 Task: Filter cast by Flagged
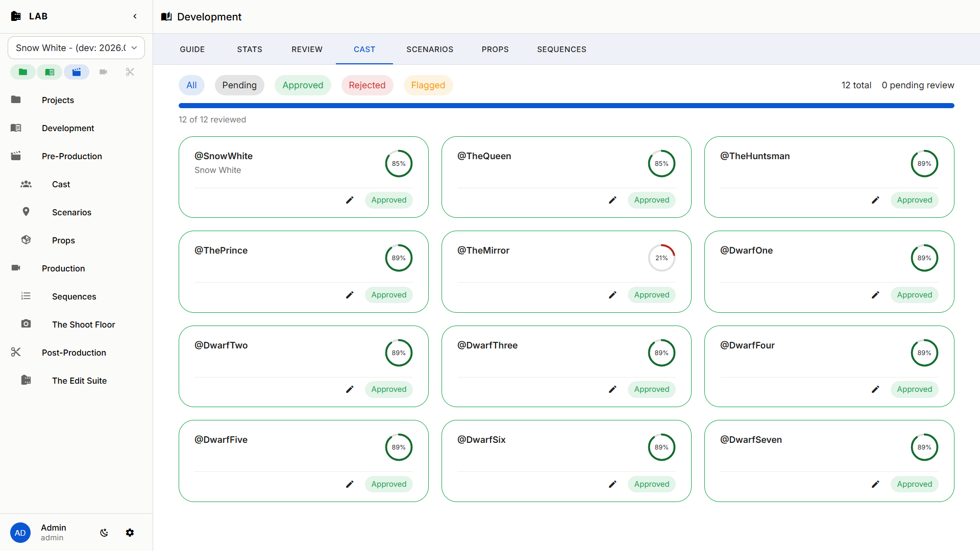[428, 85]
